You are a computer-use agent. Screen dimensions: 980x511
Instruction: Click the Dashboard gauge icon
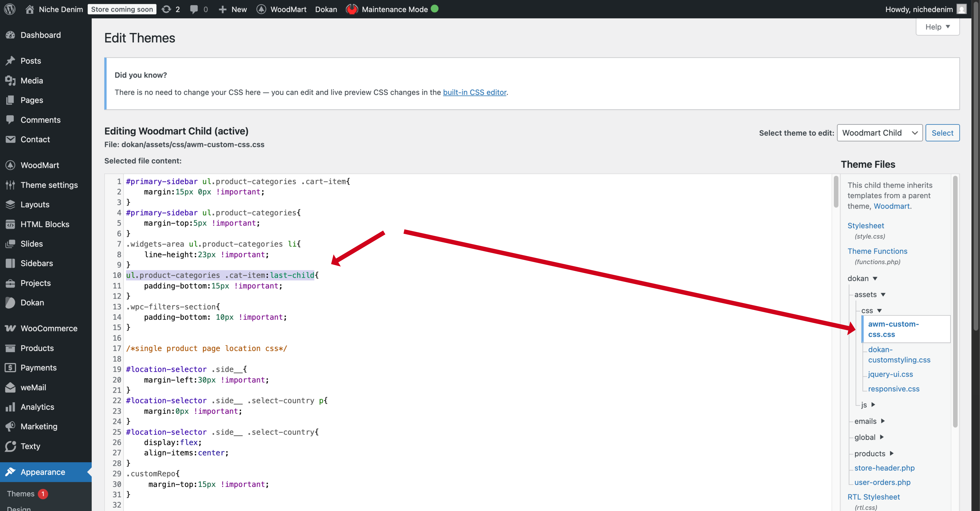[x=10, y=35]
